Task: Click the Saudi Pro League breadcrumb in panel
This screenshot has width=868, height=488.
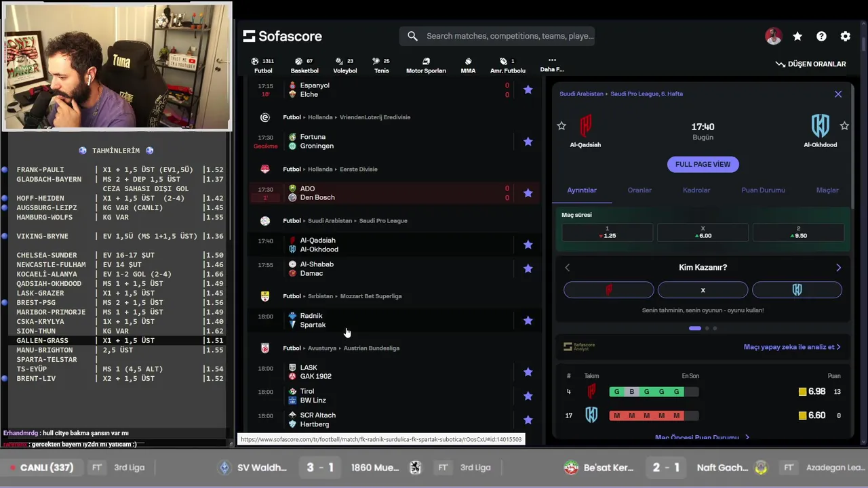Action: (x=647, y=94)
